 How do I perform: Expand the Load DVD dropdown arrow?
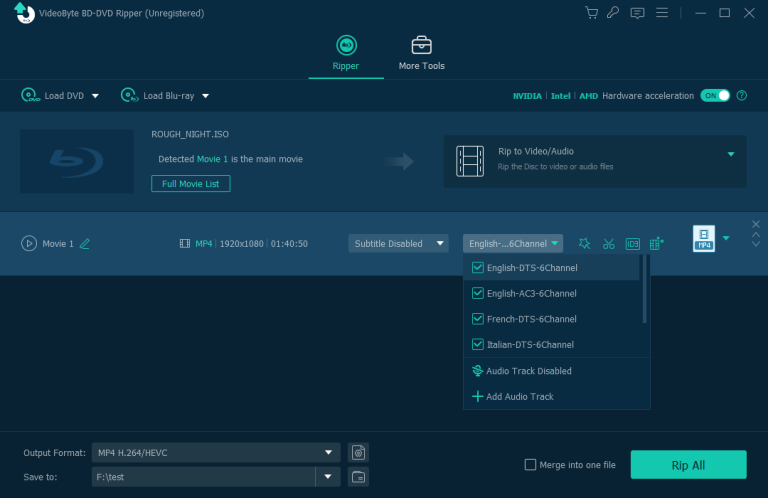pyautogui.click(x=95, y=96)
